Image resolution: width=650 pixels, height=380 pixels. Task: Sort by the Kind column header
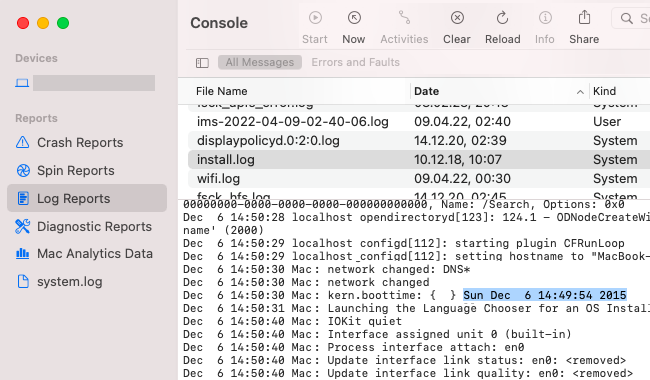tap(604, 91)
